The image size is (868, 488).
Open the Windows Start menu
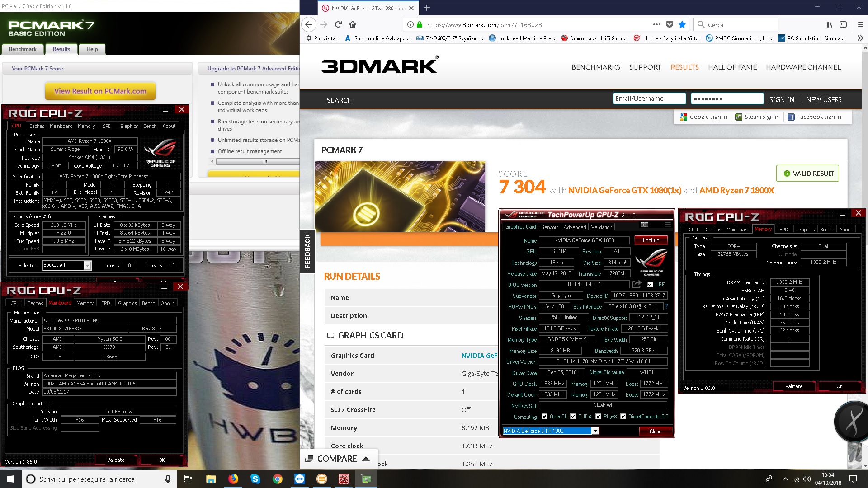(11, 479)
